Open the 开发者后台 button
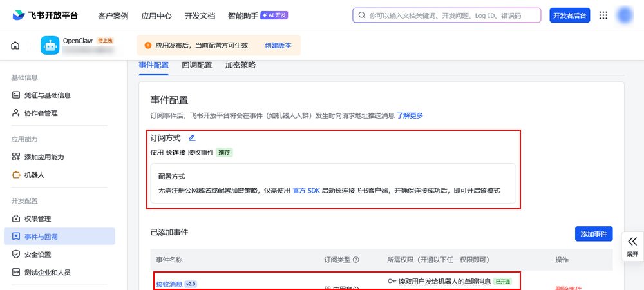This screenshot has width=644, height=290. 570,15
